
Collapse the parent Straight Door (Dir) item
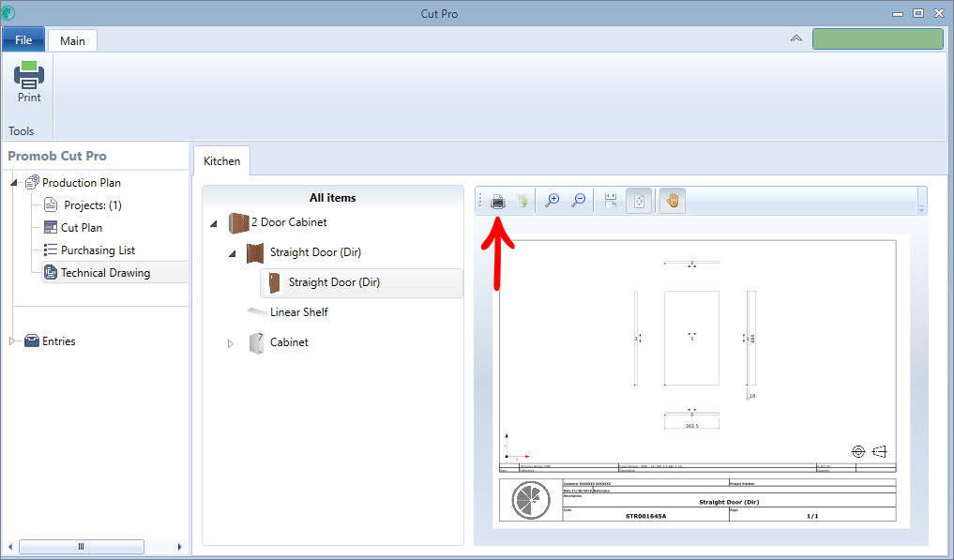coord(232,254)
